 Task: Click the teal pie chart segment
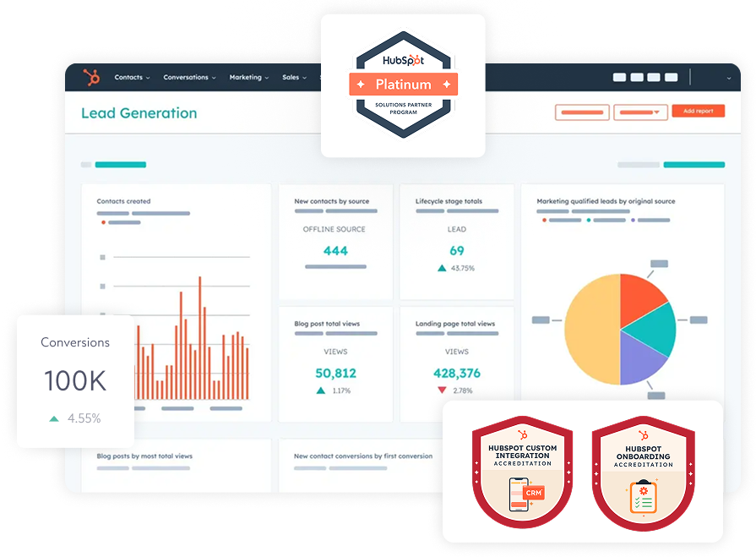tap(658, 328)
